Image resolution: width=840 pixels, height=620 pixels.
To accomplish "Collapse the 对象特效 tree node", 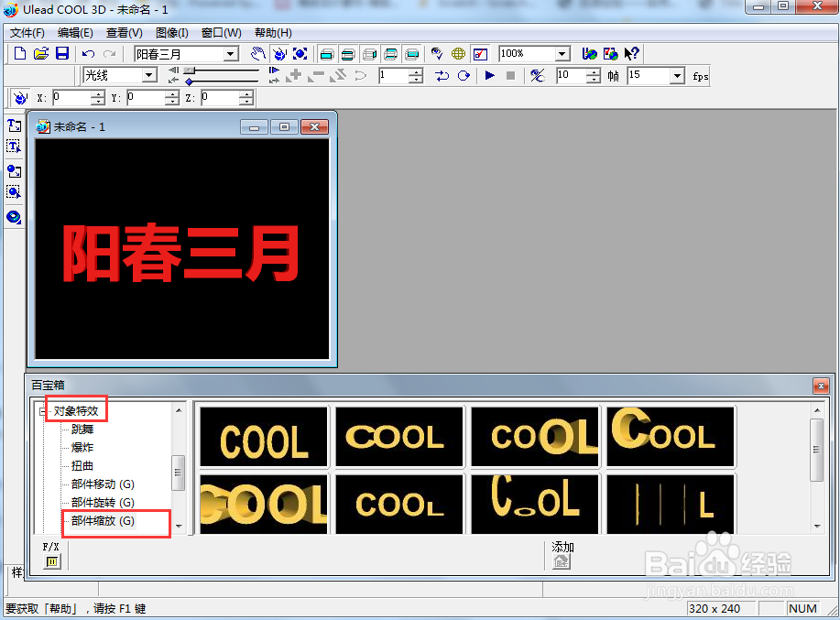I will click(x=42, y=412).
